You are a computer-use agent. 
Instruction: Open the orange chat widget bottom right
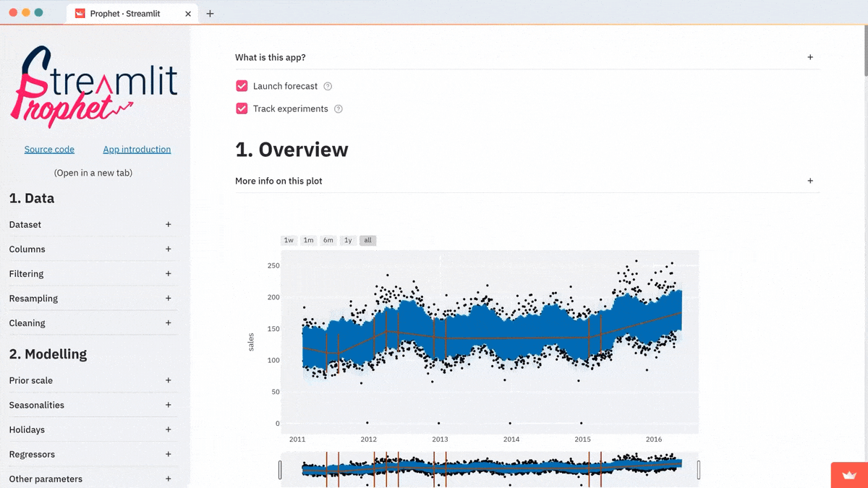(848, 474)
